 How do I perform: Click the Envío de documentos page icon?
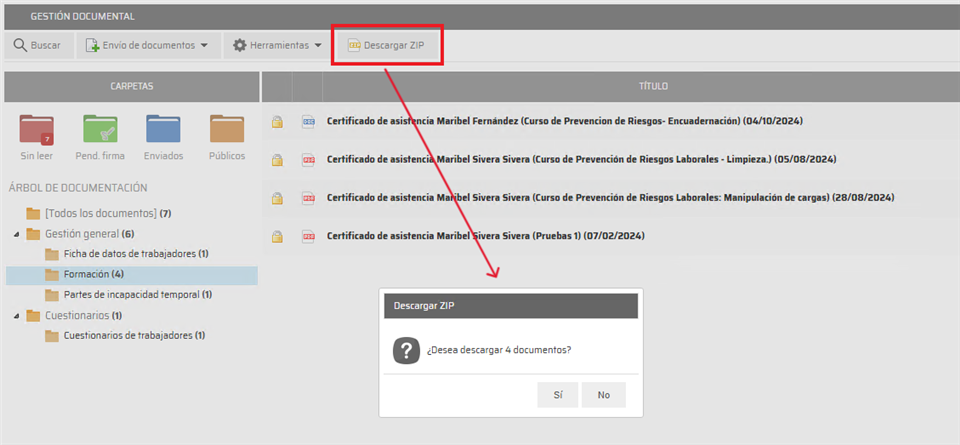[92, 45]
